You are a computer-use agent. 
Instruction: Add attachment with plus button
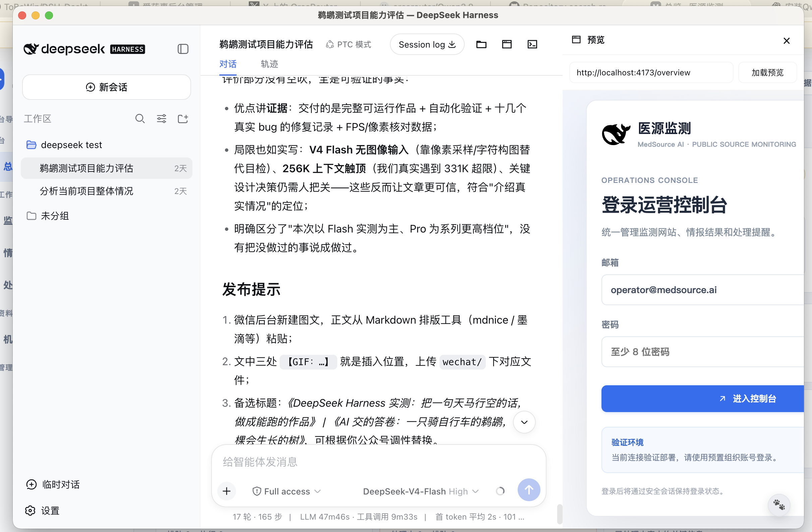point(227,491)
